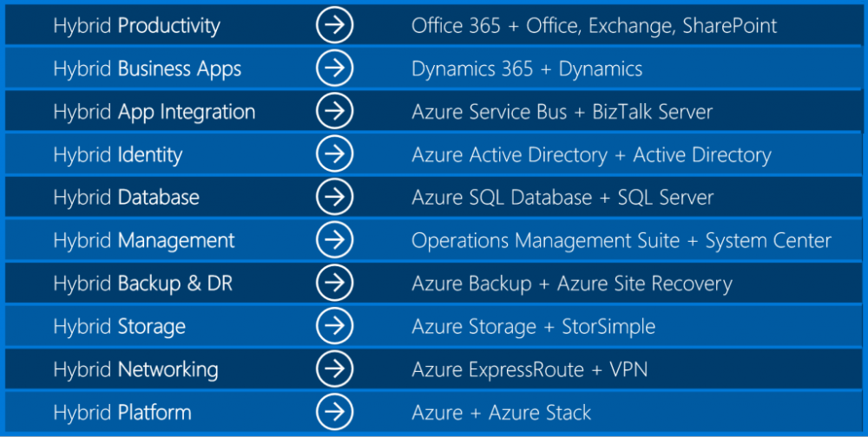868x437 pixels.
Task: Hit the arrow icon beside Hybrid Management
Action: click(x=334, y=240)
